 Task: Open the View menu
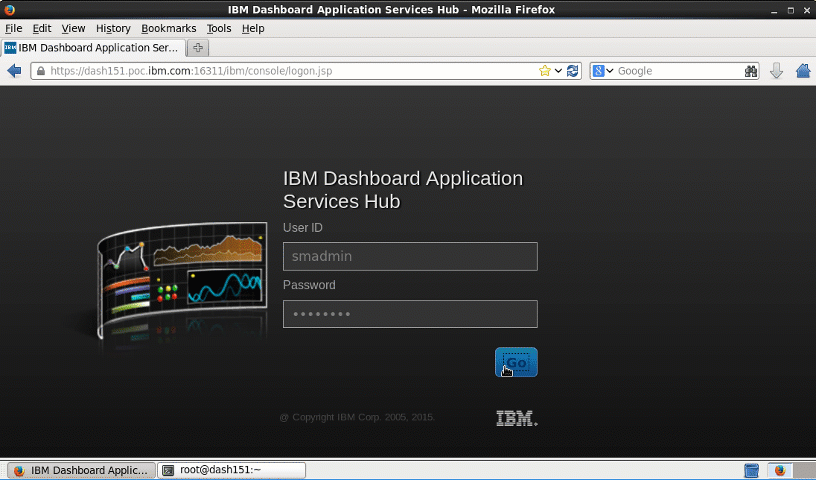[x=73, y=28]
